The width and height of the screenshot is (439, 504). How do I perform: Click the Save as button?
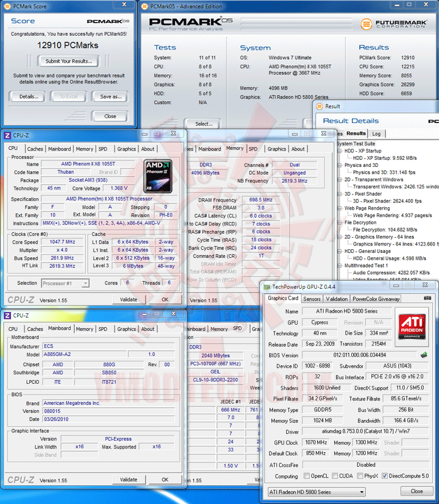[110, 96]
